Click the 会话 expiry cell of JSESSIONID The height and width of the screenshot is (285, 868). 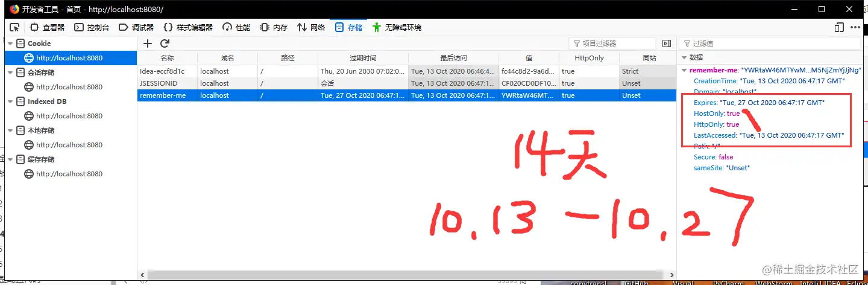point(363,83)
